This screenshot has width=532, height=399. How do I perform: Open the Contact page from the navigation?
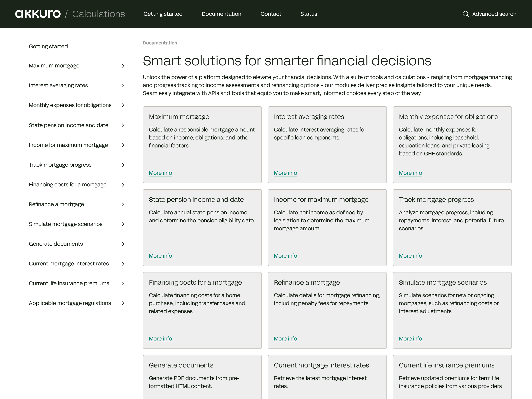pos(271,14)
